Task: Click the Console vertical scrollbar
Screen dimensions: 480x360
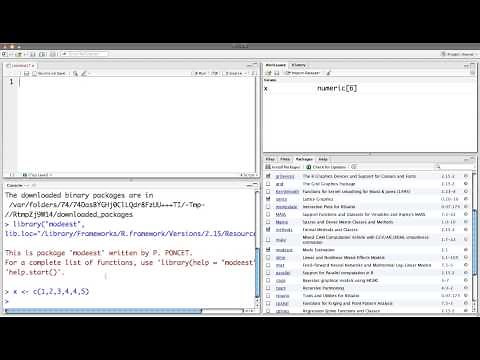Action: point(257,272)
